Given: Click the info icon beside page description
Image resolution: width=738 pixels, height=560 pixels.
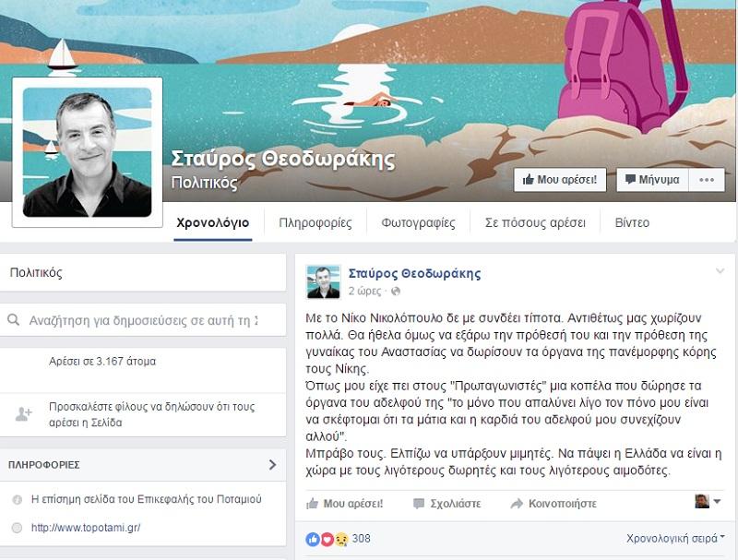Looking at the screenshot, I should click(x=17, y=500).
